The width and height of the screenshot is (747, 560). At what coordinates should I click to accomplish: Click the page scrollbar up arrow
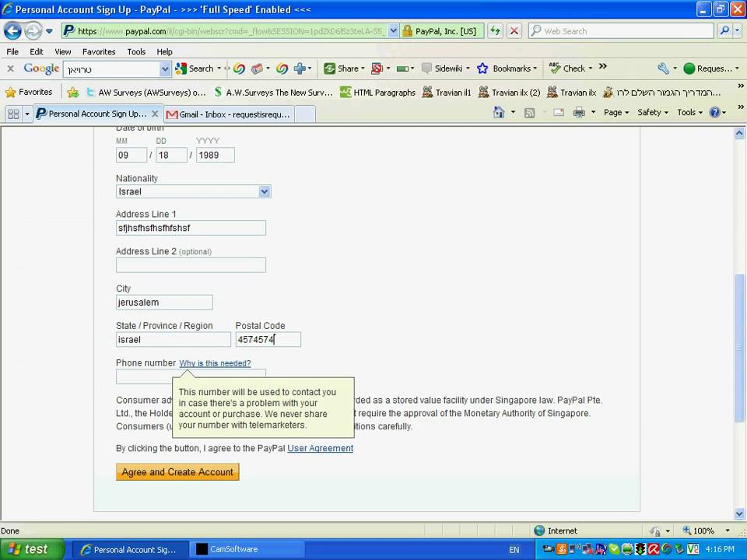coord(739,133)
